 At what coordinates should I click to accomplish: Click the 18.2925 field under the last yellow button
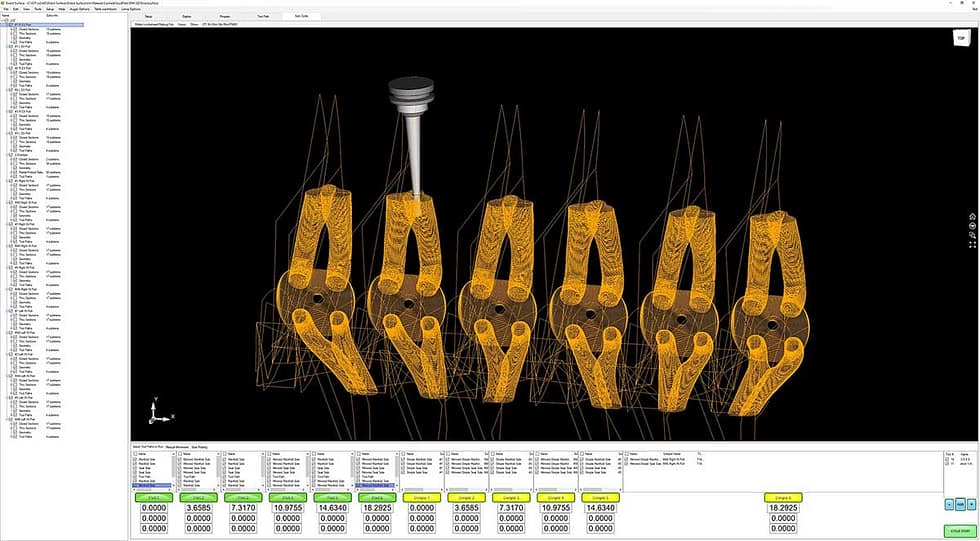783,509
